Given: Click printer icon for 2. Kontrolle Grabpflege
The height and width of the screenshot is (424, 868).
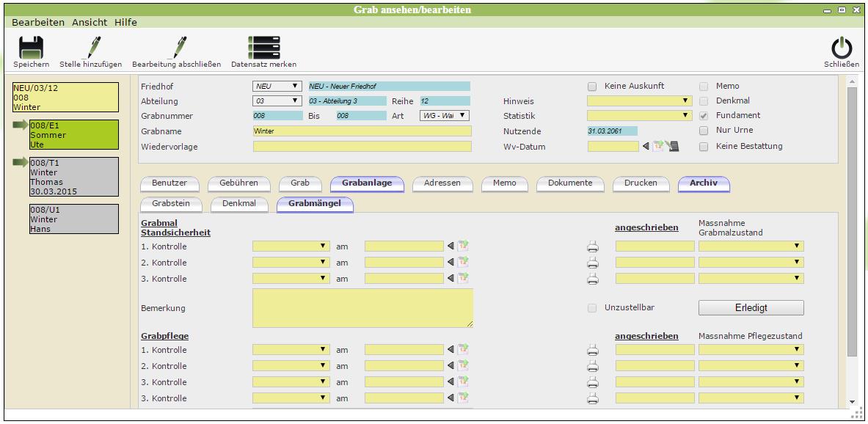Looking at the screenshot, I should [593, 366].
